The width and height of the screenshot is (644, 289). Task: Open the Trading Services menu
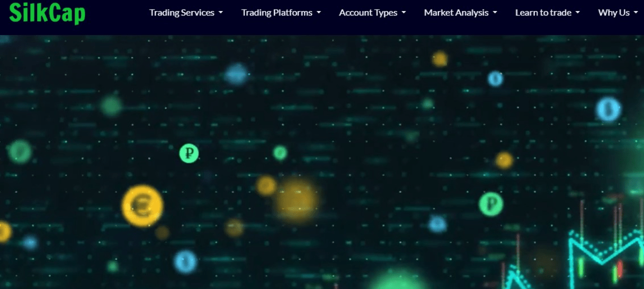[186, 13]
